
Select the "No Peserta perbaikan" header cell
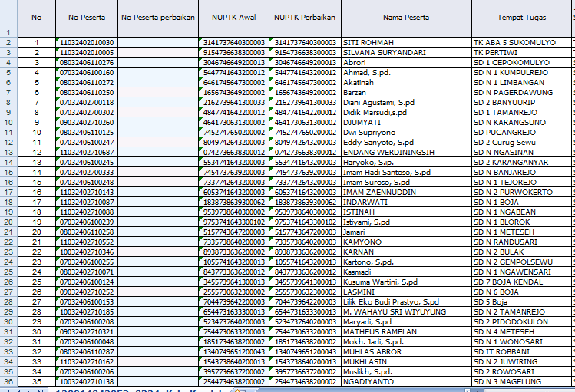click(158, 18)
